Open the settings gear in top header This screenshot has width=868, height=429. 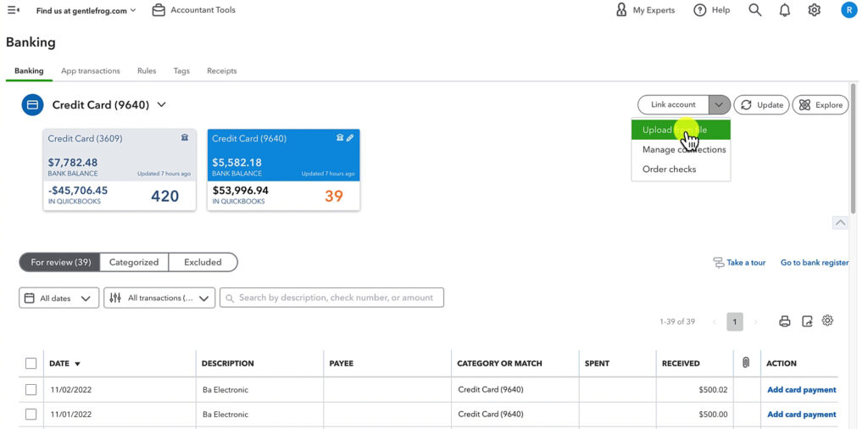pyautogui.click(x=814, y=10)
